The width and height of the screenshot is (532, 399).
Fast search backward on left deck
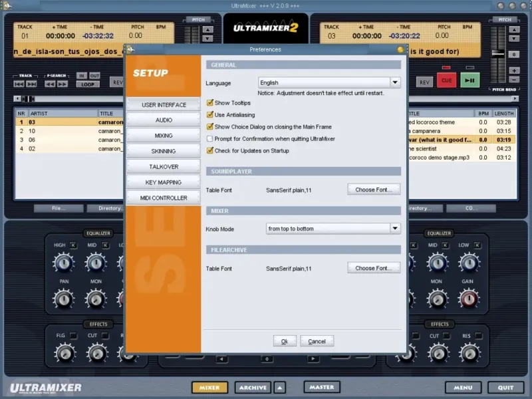tap(50, 84)
